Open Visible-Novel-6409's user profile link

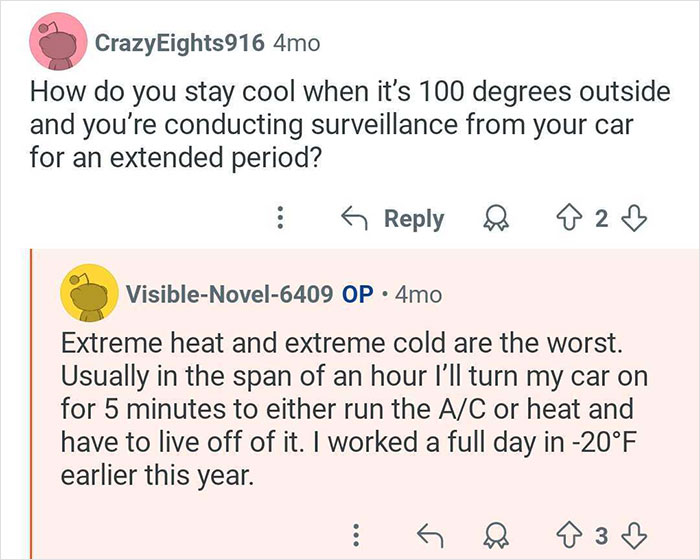pos(228,295)
